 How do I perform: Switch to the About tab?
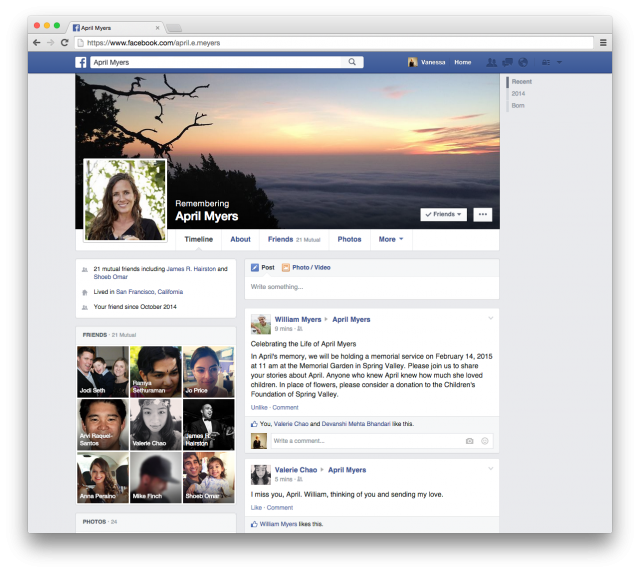click(240, 240)
